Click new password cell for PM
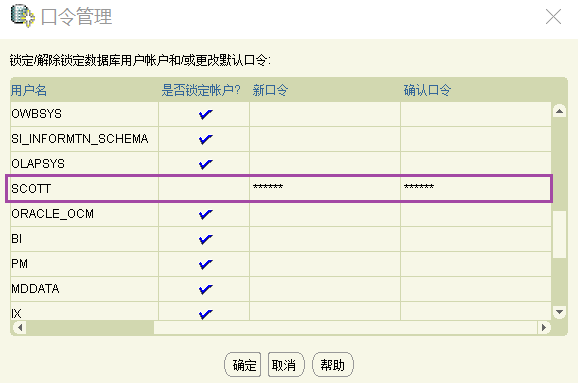The height and width of the screenshot is (383, 578). coord(325,264)
